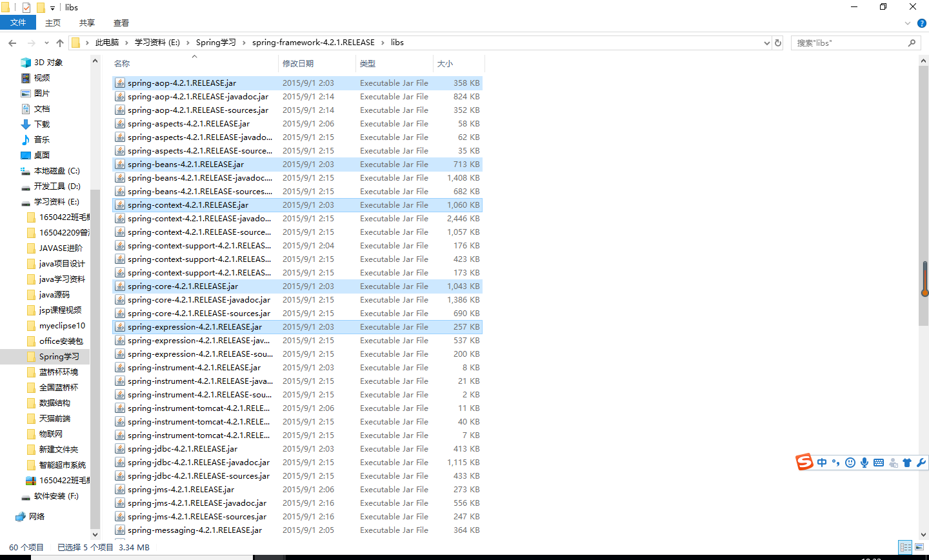Click the Sogou input method logo

(x=804, y=462)
